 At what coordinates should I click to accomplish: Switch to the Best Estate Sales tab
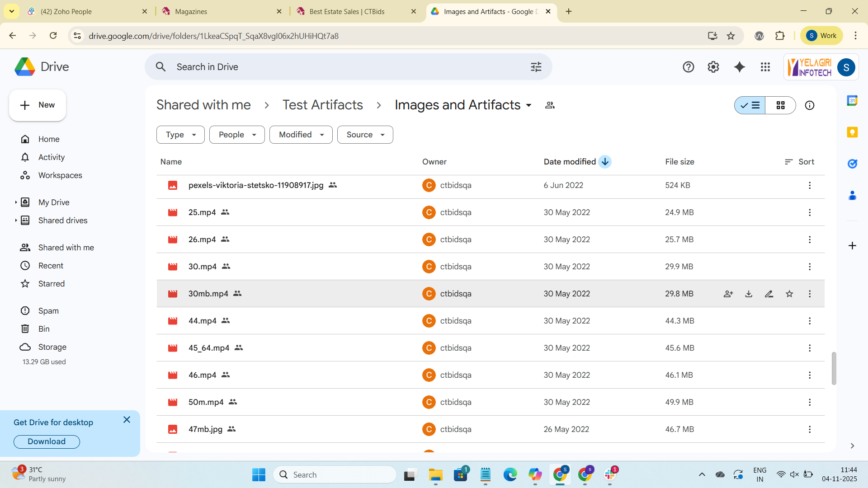[347, 11]
